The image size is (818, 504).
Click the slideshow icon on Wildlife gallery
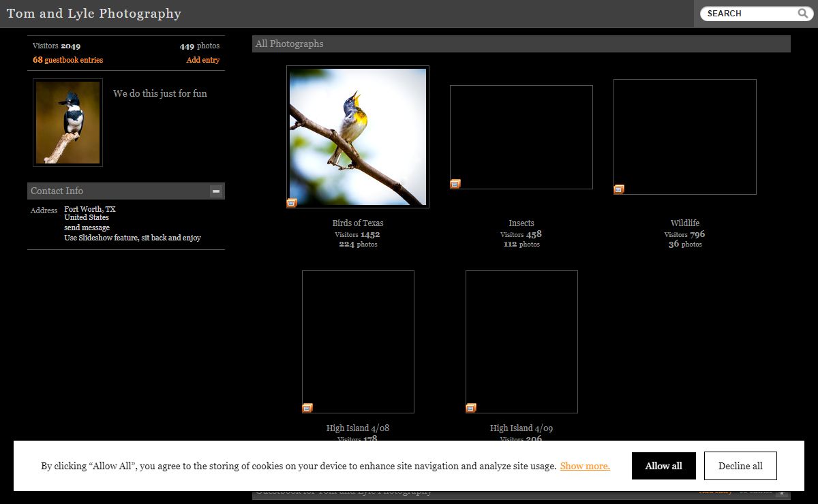(619, 189)
